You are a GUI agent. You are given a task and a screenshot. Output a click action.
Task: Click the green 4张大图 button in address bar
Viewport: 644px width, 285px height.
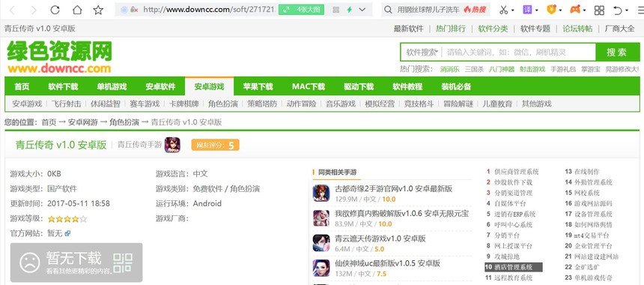pyautogui.click(x=301, y=10)
